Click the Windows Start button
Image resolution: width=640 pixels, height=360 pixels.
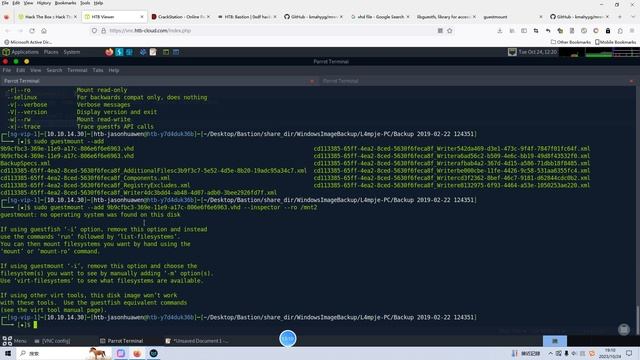(x=7, y=353)
